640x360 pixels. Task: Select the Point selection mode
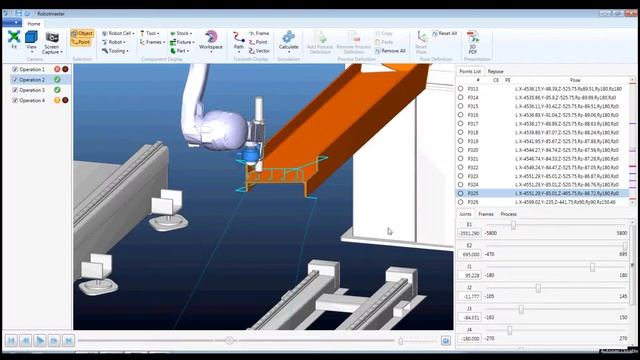[x=81, y=42]
